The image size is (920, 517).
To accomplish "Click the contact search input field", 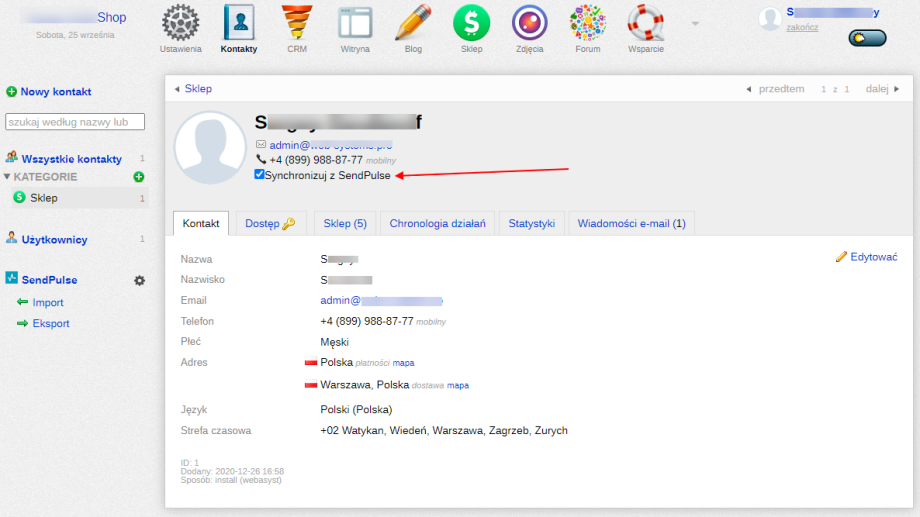I will click(x=75, y=122).
